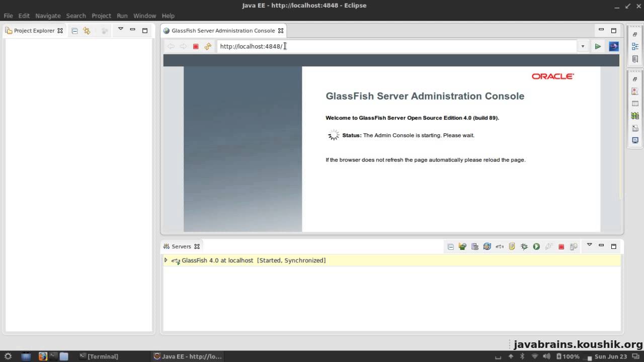Screen dimensions: 644x362
Task: Close the Project Explorer tab
Action: click(x=60, y=31)
